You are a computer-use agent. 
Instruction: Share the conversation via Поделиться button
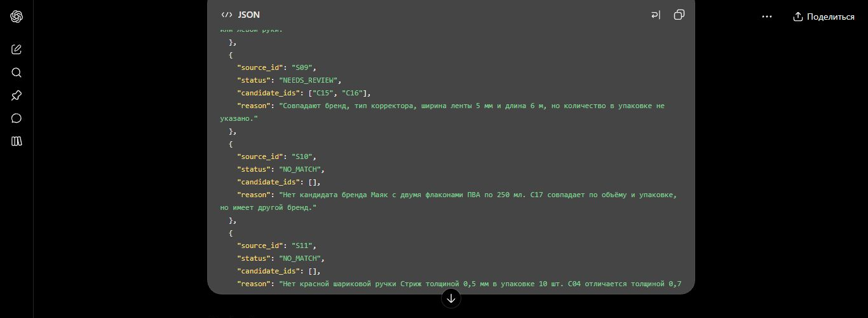click(824, 17)
